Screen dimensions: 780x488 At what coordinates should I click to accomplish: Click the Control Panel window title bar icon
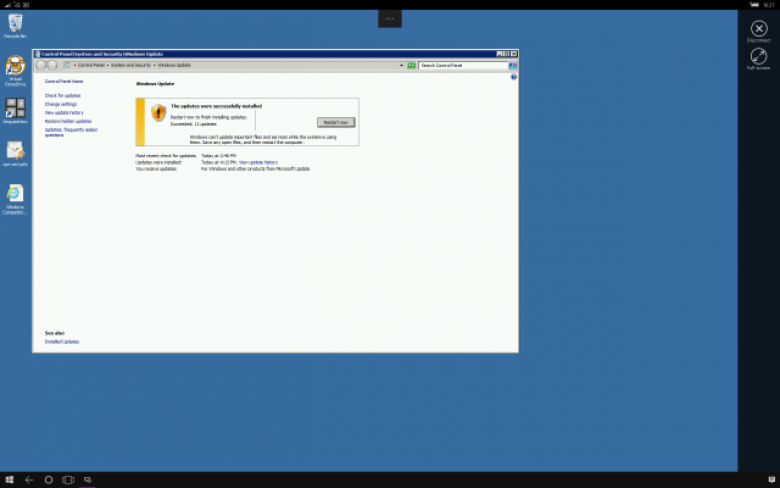point(37,54)
